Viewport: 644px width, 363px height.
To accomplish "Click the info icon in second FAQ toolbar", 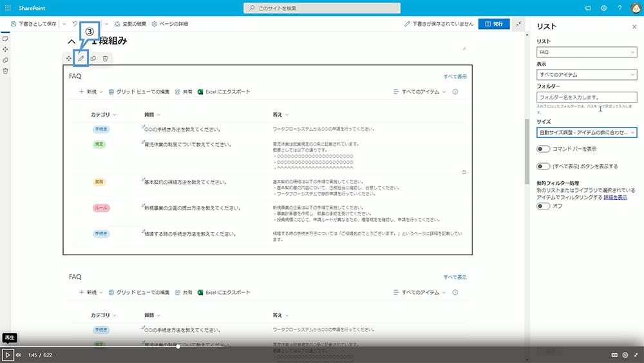I will tap(455, 292).
